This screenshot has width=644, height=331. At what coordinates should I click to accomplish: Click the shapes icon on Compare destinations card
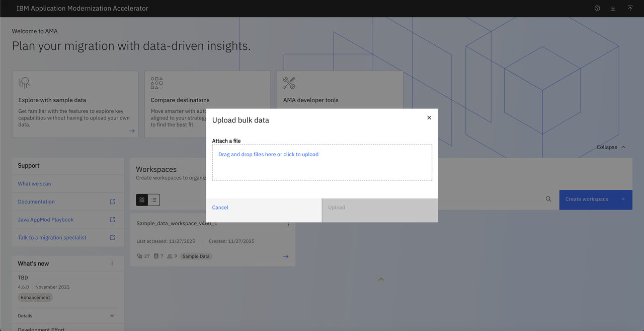tap(156, 83)
